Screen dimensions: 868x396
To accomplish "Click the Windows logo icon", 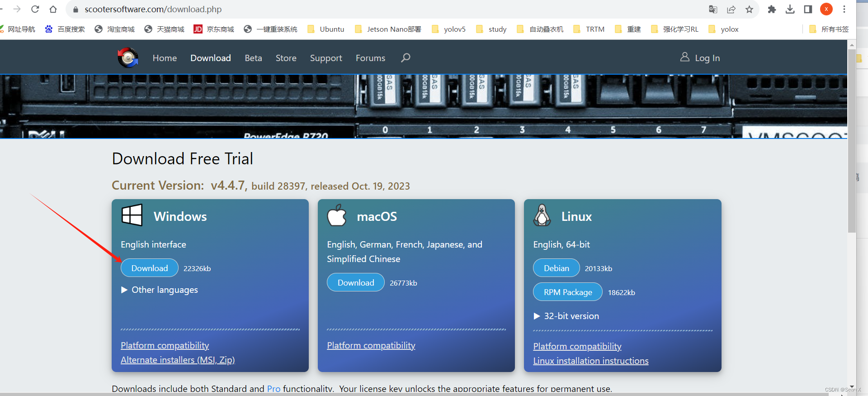I will 132,215.
